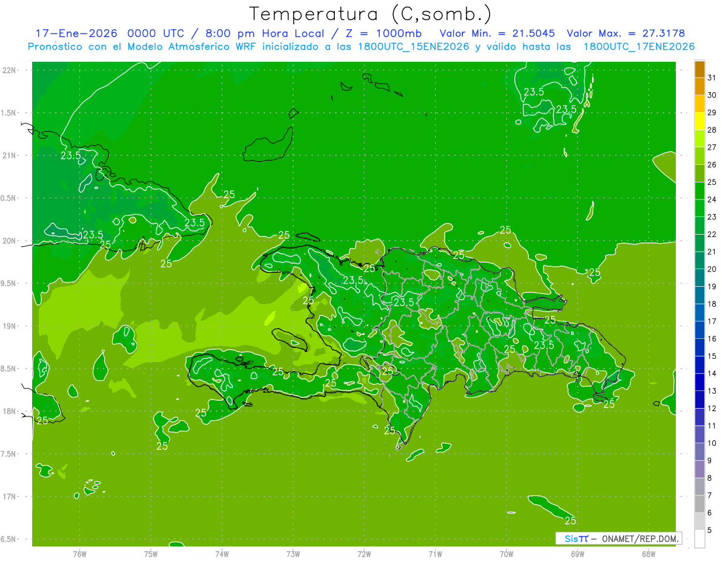
Task: Click the dark orange swatch above 31
Action: click(x=699, y=69)
